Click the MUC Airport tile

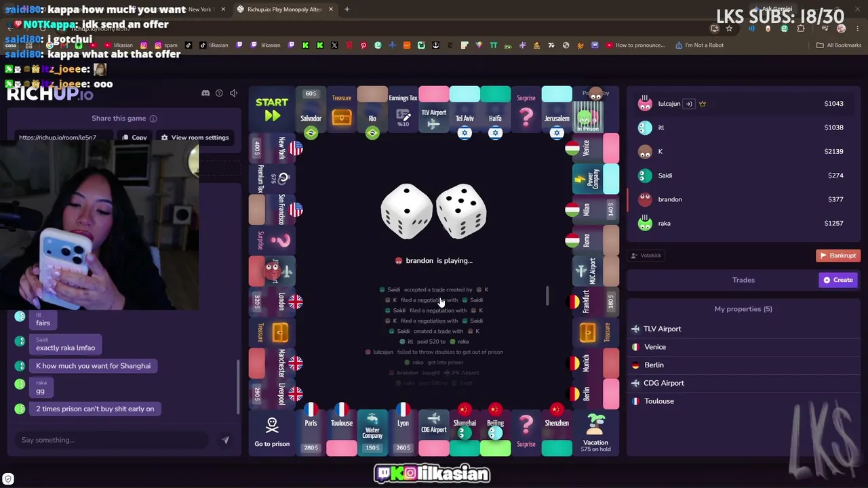(595, 271)
